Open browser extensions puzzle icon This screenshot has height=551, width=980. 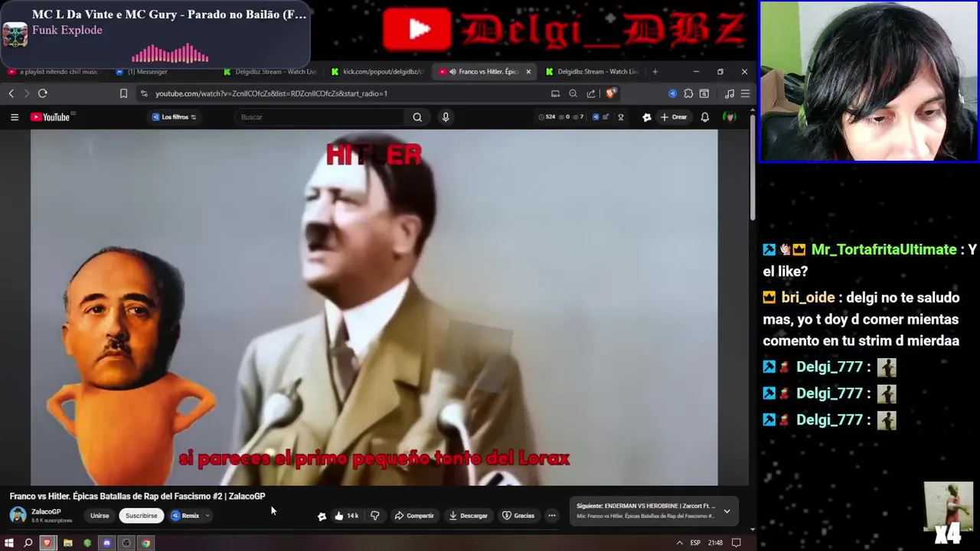[x=688, y=93]
